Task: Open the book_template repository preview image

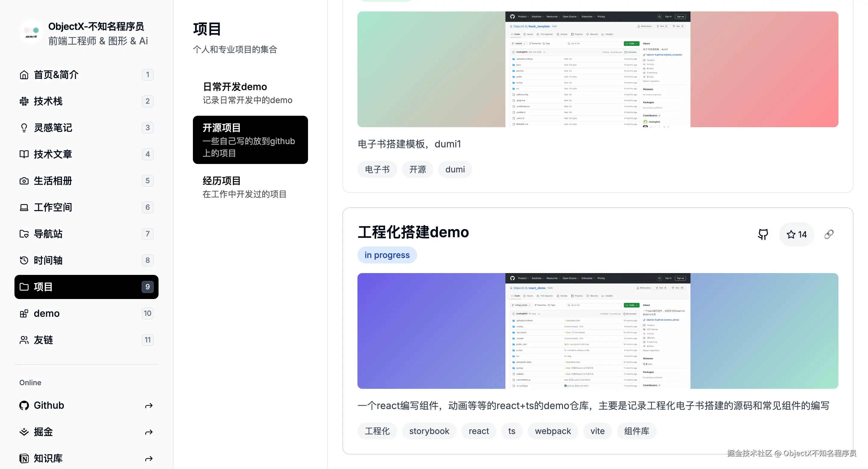Action: (597, 69)
